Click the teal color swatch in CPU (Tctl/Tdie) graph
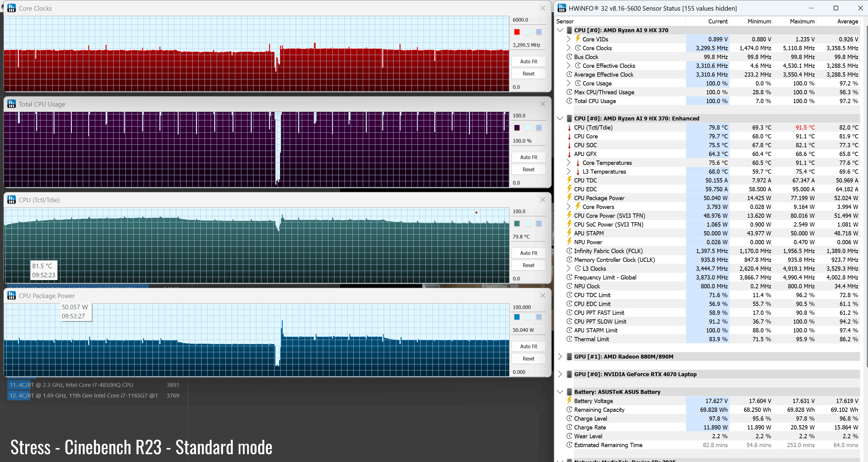 (517, 224)
